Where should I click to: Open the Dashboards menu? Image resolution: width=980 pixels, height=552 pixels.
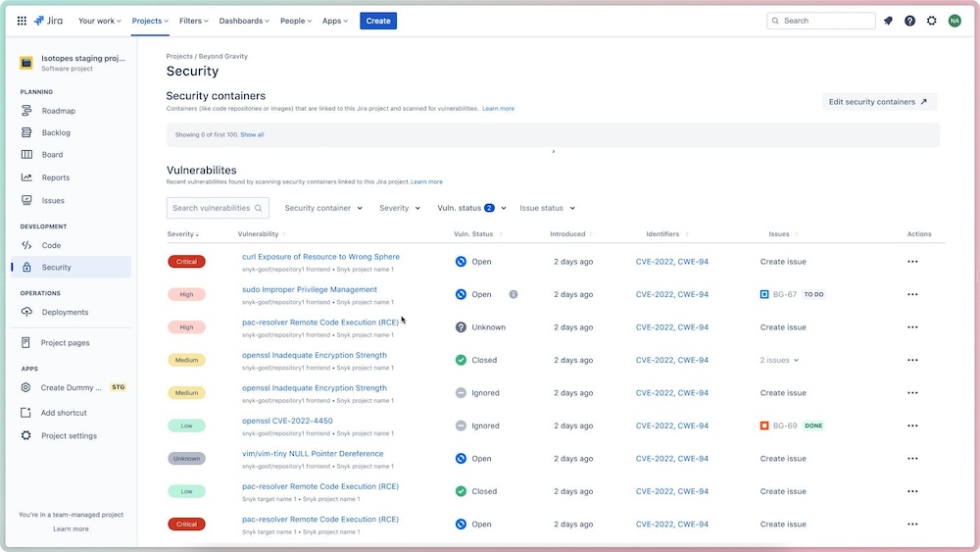click(x=245, y=21)
